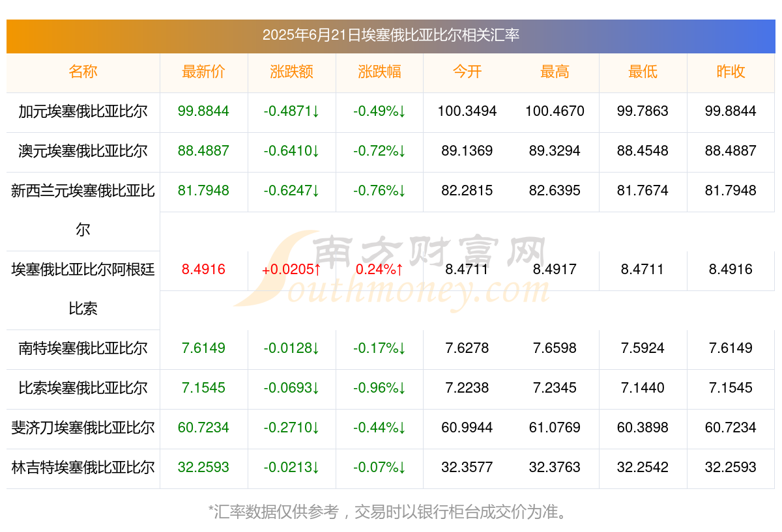Click the opening value 82.2815
Screen dimensions: 782x532
[467, 191]
